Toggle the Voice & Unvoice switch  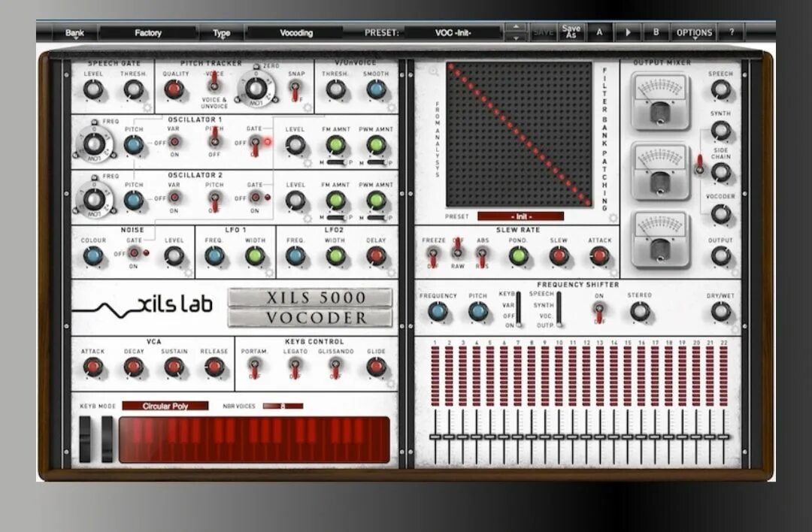[x=214, y=83]
